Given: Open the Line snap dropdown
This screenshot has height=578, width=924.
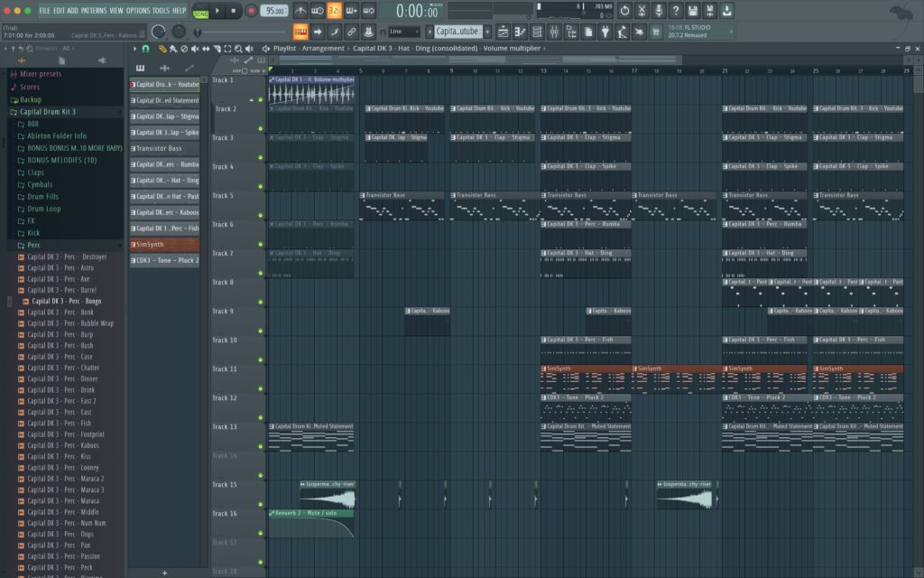Looking at the screenshot, I should coord(403,32).
